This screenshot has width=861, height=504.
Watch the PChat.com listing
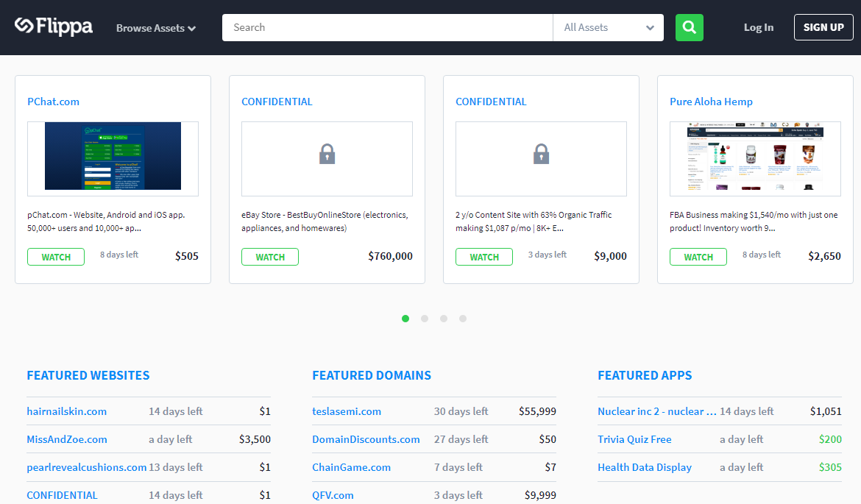pos(56,257)
